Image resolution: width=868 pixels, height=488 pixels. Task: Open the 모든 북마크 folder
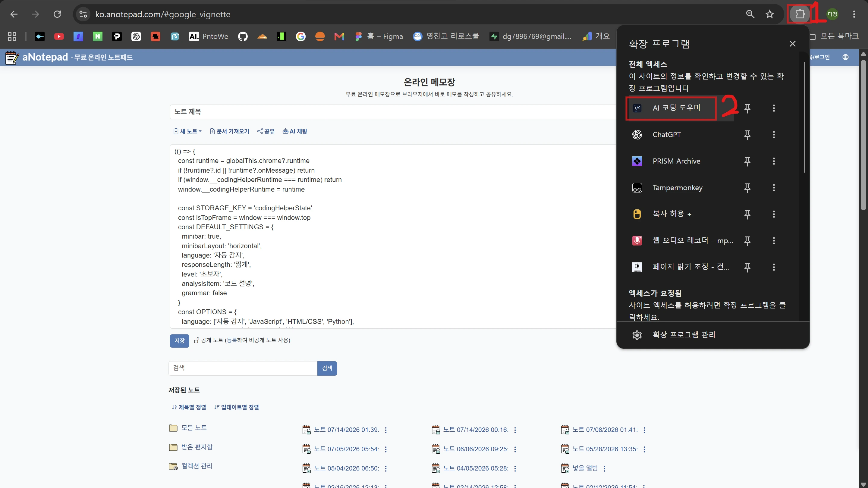coord(834,36)
